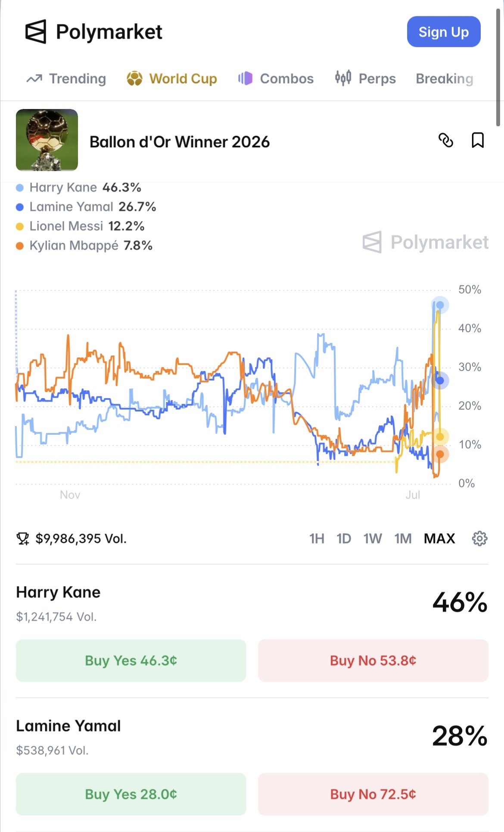
Task: Click the Ballon d'Or trophy thumbnail
Action: pyautogui.click(x=47, y=140)
